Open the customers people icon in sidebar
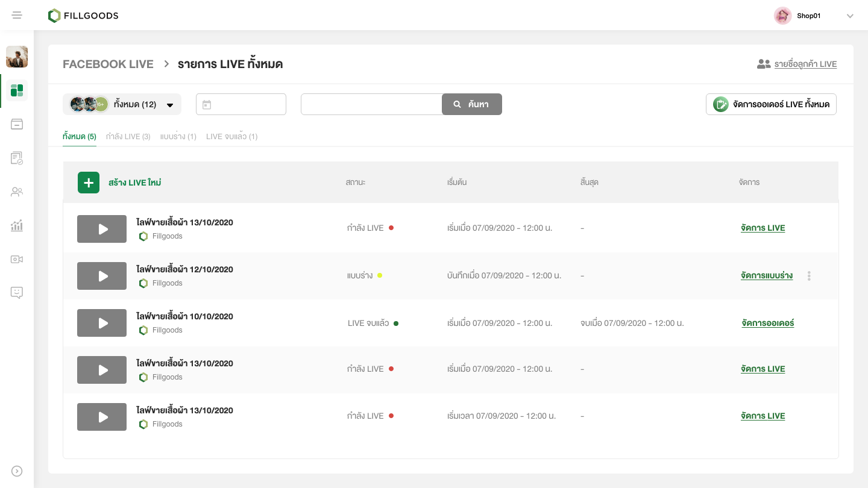Screen dimensions: 868x488 coord(17,192)
